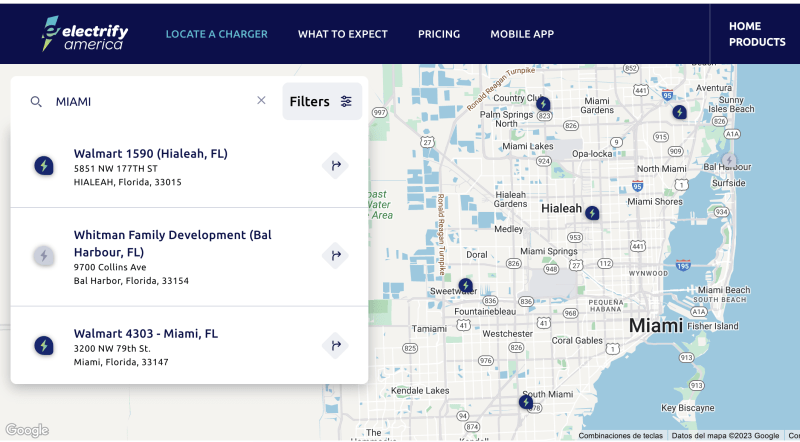Click the Miami Springs map label
The width and height of the screenshot is (800, 442).
[x=549, y=251]
